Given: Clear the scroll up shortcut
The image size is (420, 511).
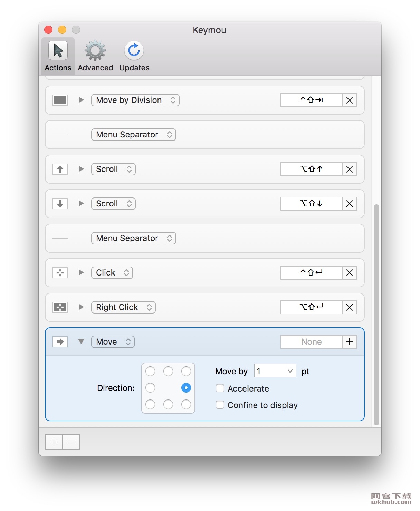Looking at the screenshot, I should (350, 169).
